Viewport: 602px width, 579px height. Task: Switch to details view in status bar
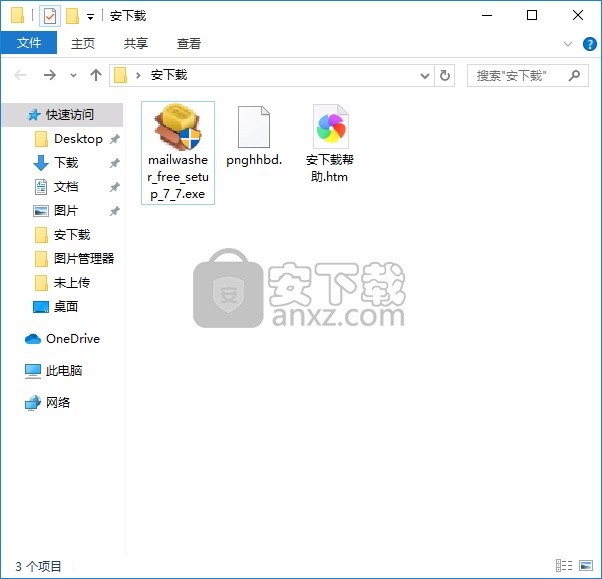pyautogui.click(x=564, y=566)
